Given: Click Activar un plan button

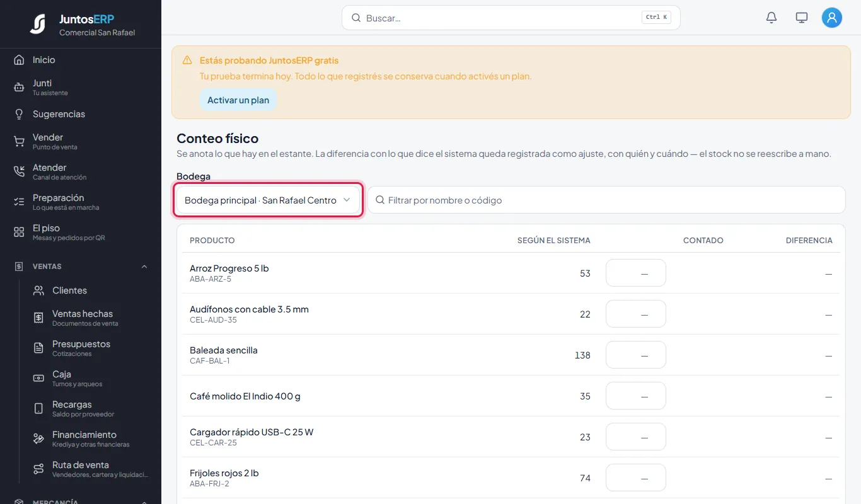Looking at the screenshot, I should pyautogui.click(x=238, y=100).
